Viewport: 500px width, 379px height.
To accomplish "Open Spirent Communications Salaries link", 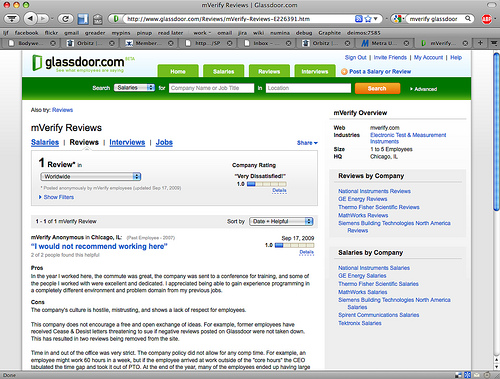I will point(379,315).
